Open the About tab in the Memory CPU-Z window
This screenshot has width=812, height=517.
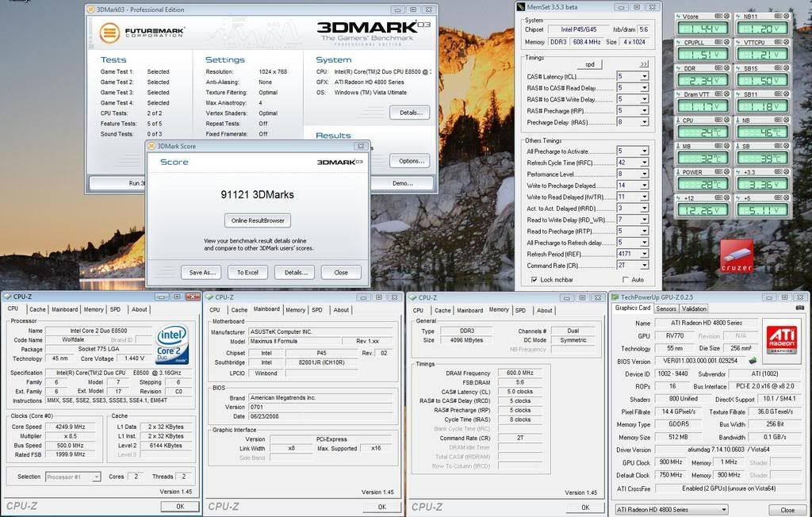point(544,311)
